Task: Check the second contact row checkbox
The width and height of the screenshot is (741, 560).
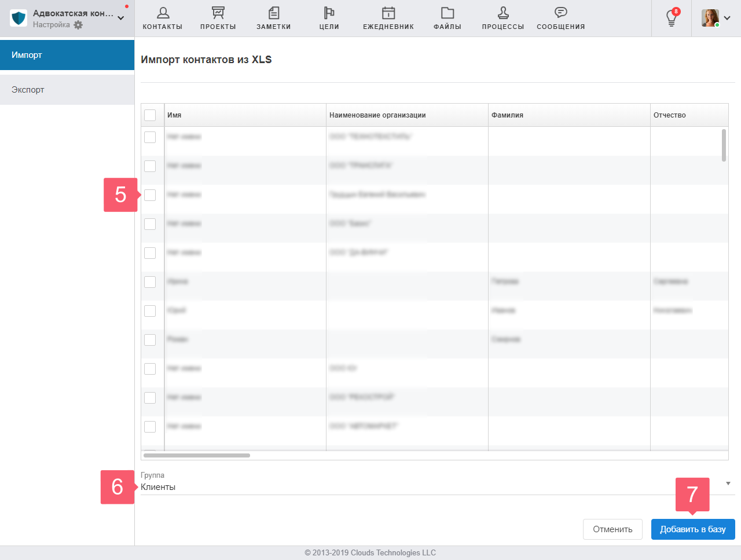Action: coord(150,166)
